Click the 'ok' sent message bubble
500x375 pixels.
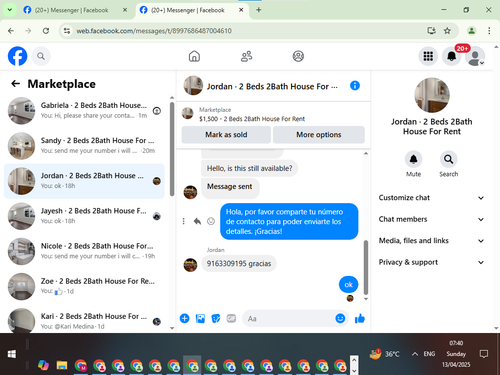tap(348, 284)
